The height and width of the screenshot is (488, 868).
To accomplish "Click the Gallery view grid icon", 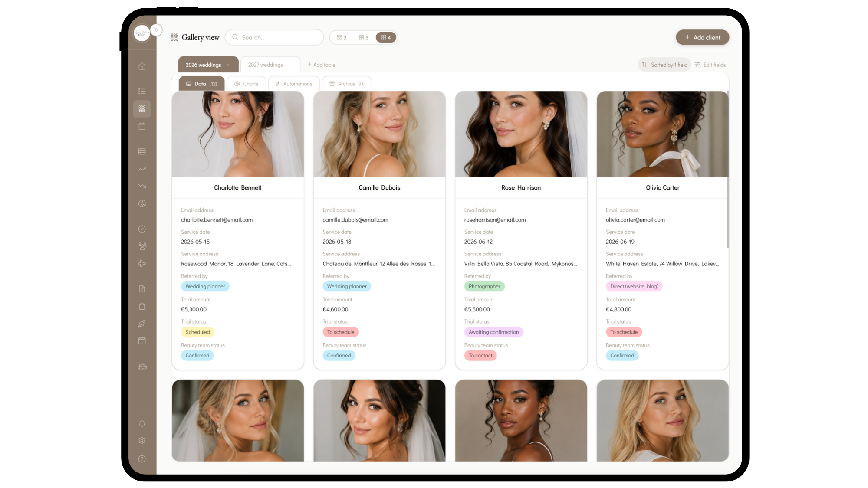I will pyautogui.click(x=174, y=37).
